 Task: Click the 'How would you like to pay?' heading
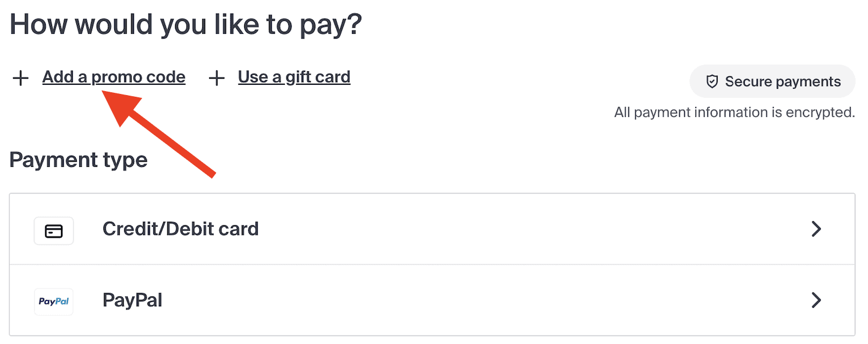point(185,25)
